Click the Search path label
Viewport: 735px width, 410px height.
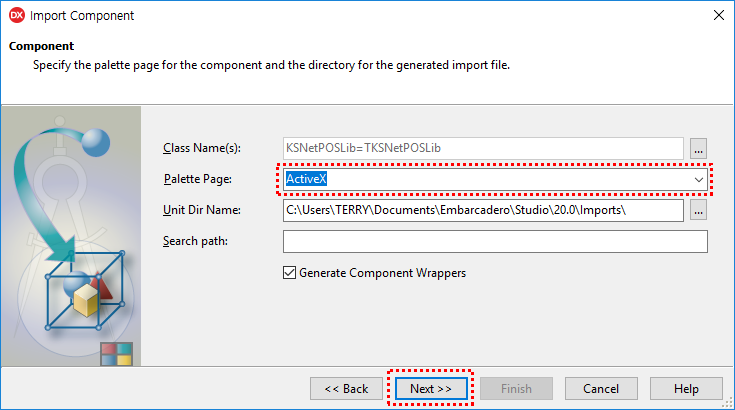click(x=195, y=241)
